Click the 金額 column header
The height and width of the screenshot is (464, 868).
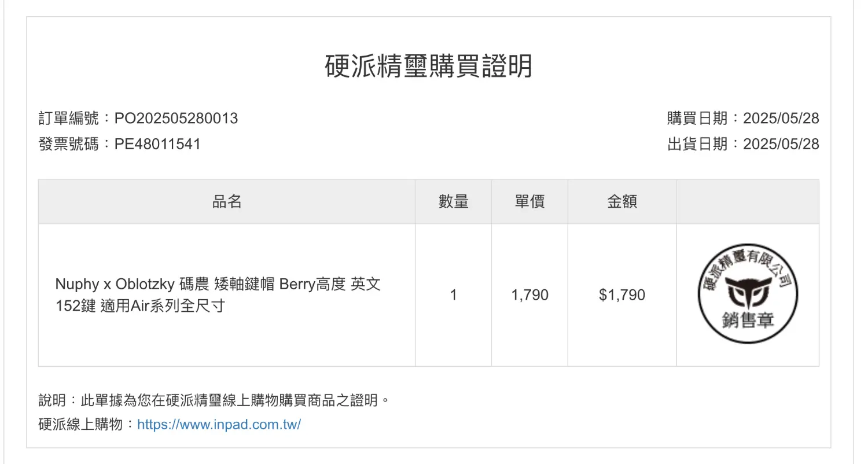click(622, 201)
